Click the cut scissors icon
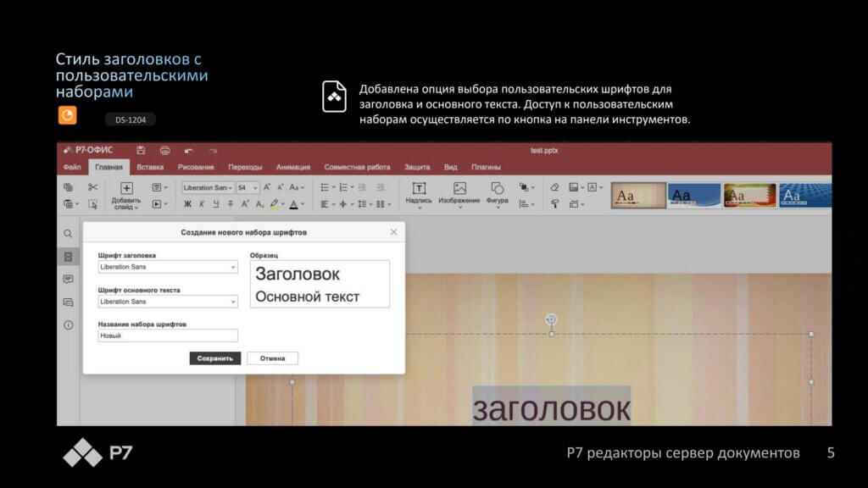The height and width of the screenshot is (488, 868). point(93,187)
